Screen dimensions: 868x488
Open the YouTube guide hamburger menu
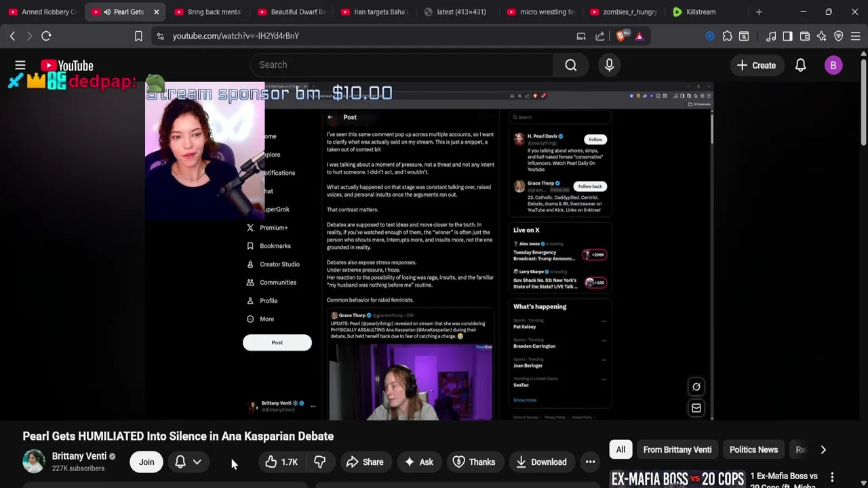(20, 65)
